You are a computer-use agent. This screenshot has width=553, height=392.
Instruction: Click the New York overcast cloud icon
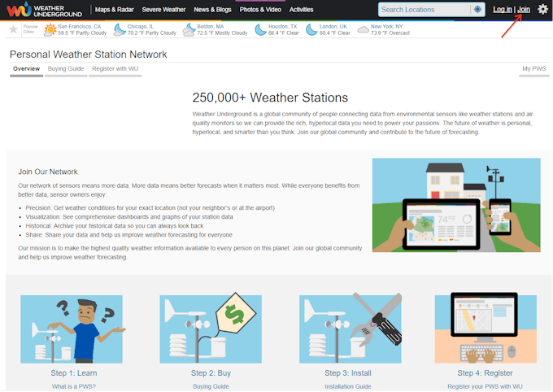click(363, 30)
